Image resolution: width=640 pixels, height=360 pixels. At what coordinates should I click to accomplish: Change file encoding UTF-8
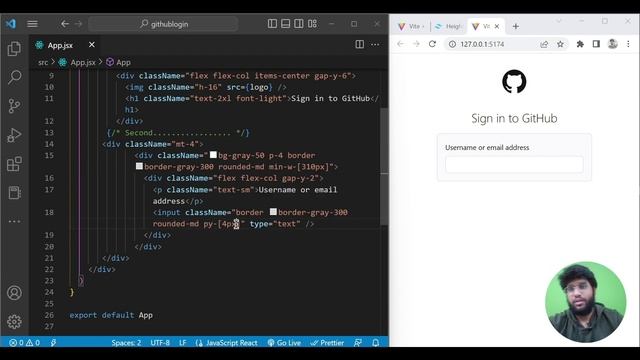[160, 343]
